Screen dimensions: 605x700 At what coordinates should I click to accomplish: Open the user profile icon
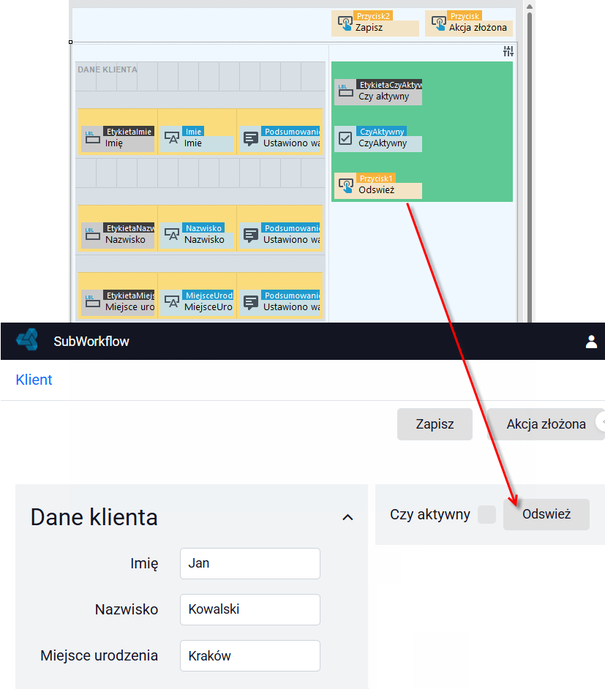click(x=591, y=342)
